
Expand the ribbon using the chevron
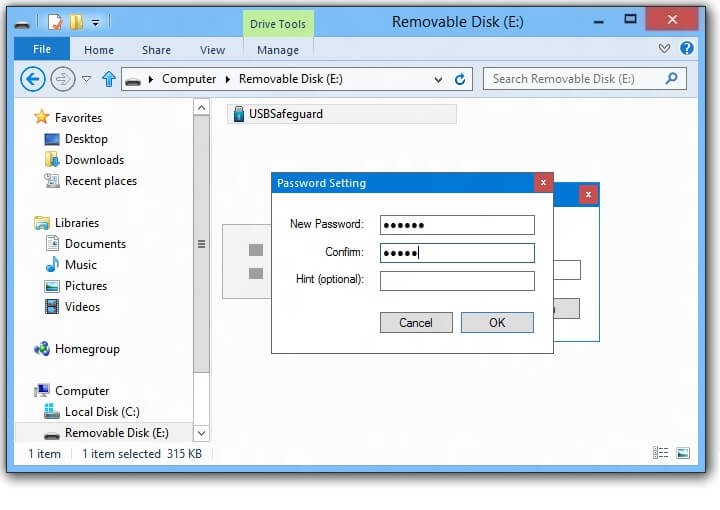pyautogui.click(x=665, y=48)
